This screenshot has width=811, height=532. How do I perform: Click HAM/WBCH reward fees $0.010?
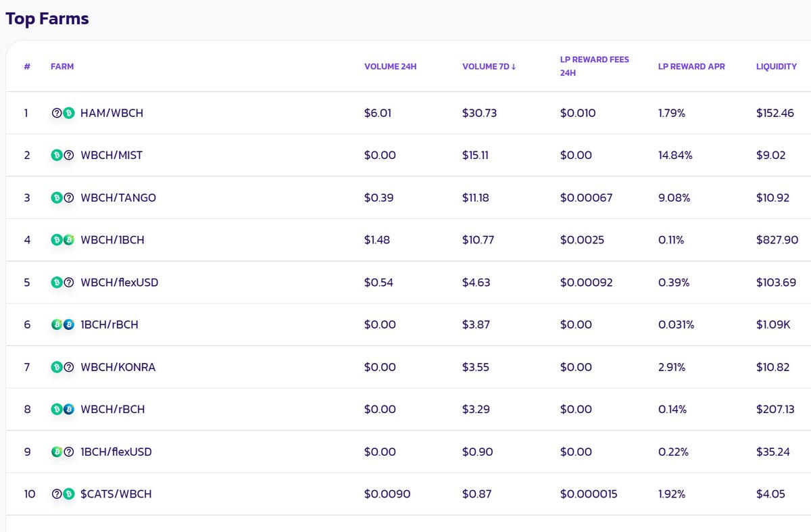point(578,113)
